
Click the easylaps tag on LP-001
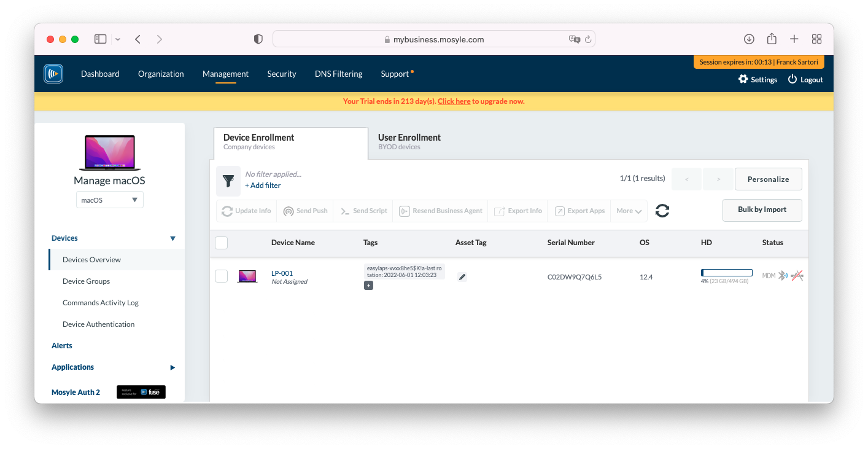point(404,271)
